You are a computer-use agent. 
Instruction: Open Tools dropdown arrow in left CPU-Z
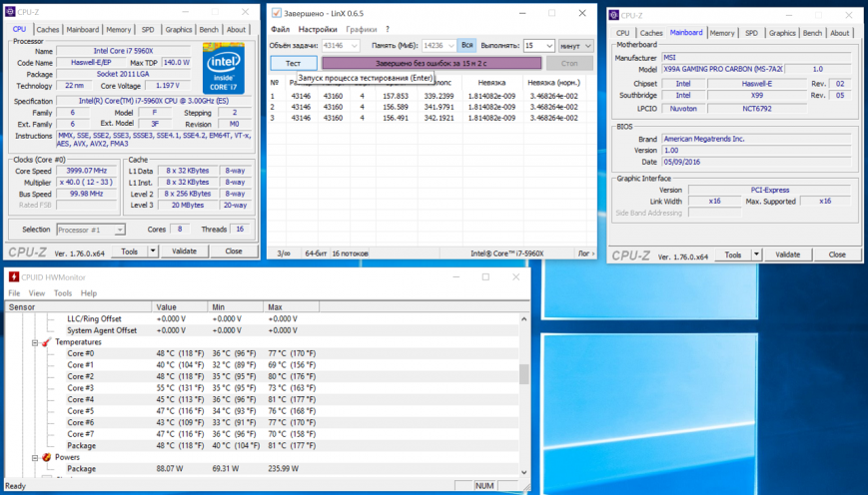tap(153, 251)
